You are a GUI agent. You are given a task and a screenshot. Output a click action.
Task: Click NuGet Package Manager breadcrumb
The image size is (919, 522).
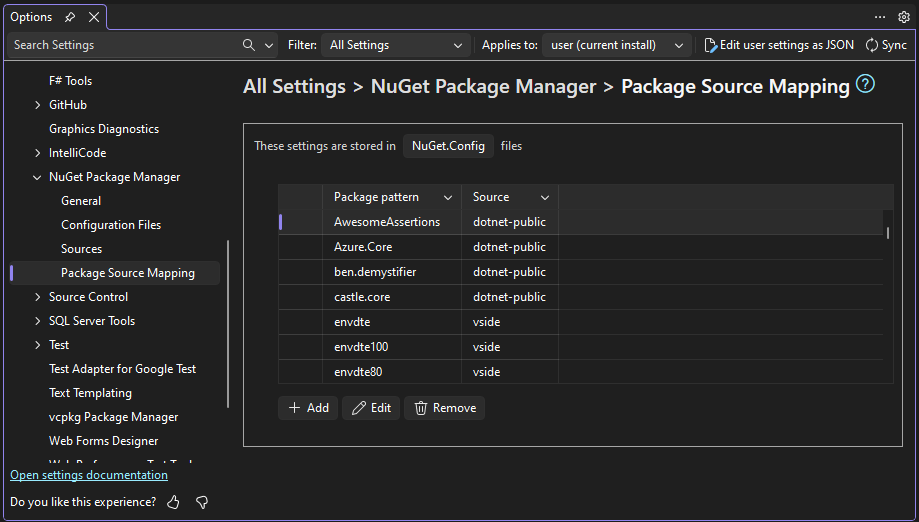[x=484, y=87]
